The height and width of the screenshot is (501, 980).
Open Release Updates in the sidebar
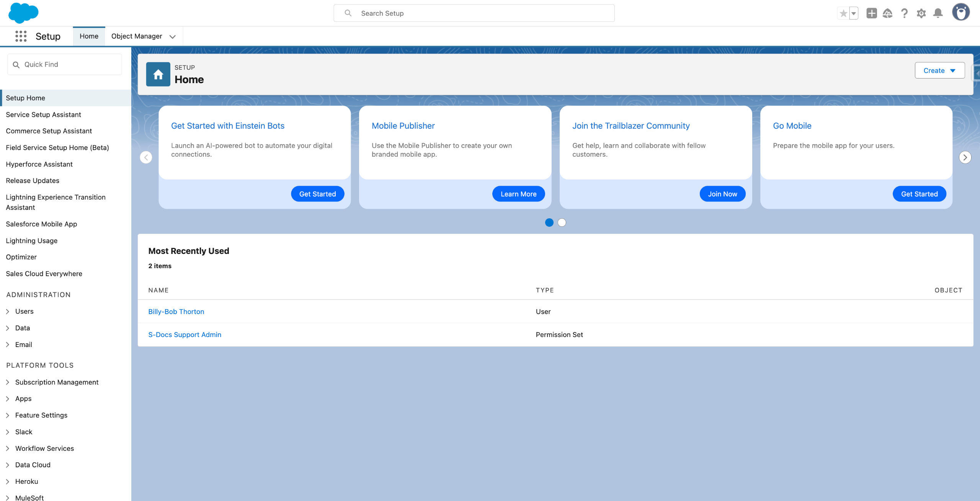point(33,180)
